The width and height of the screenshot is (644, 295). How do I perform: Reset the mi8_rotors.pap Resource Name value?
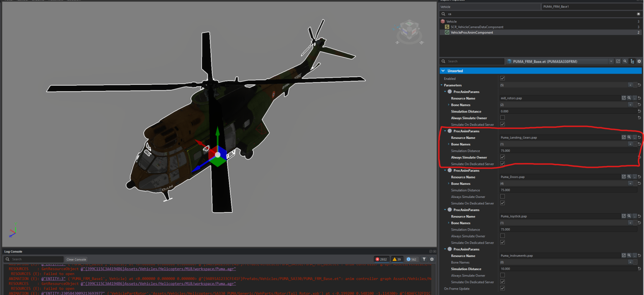(639, 98)
